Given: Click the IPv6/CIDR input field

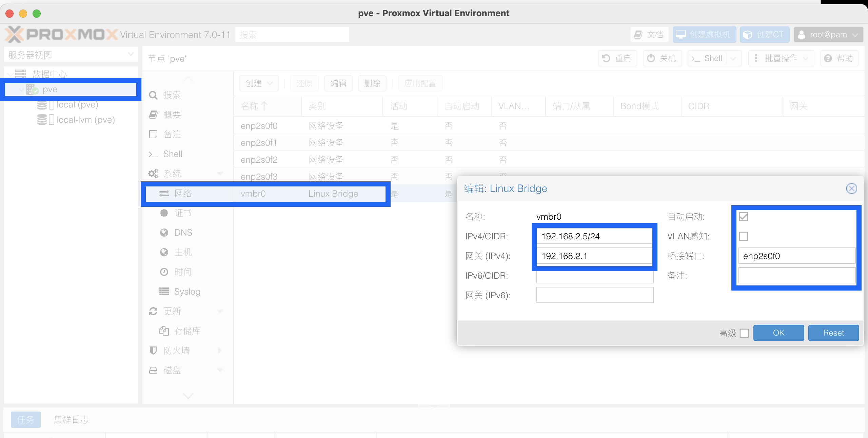Looking at the screenshot, I should coord(595,276).
